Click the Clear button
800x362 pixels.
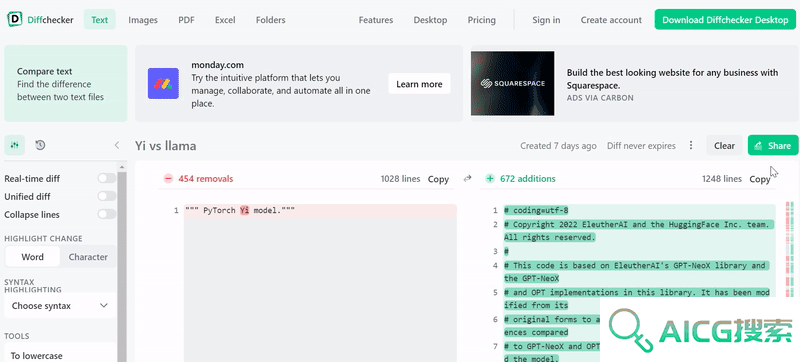click(724, 145)
